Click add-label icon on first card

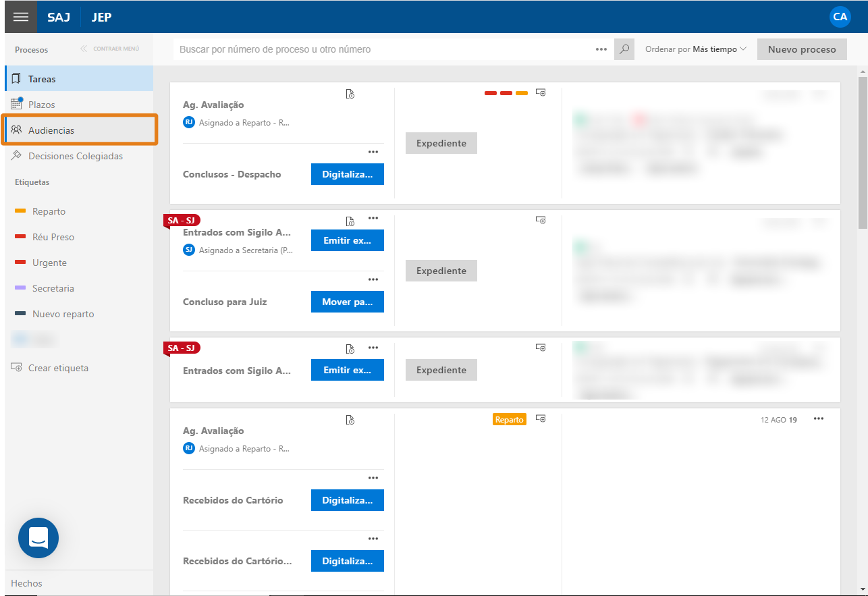tap(541, 92)
